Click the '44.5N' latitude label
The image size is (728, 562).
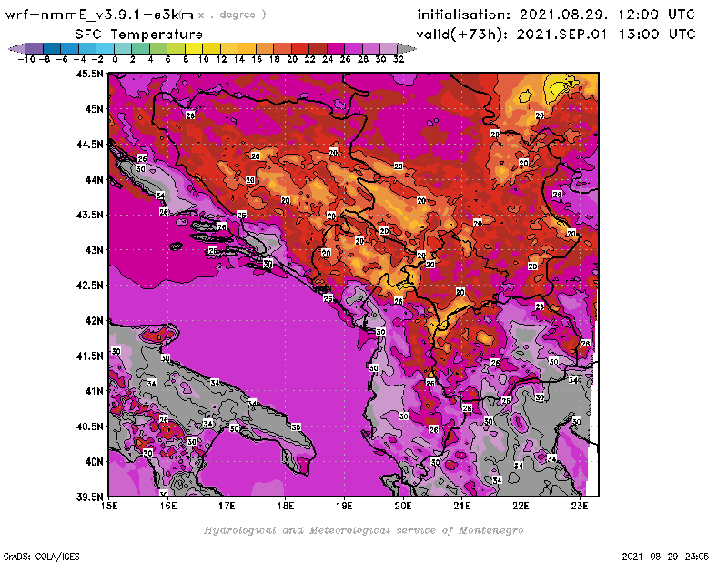coord(90,145)
